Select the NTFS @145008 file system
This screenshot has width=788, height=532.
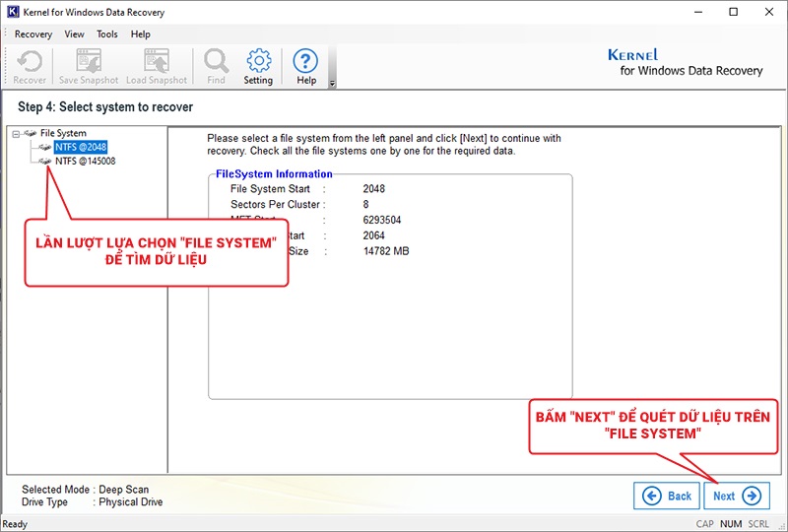[86, 161]
